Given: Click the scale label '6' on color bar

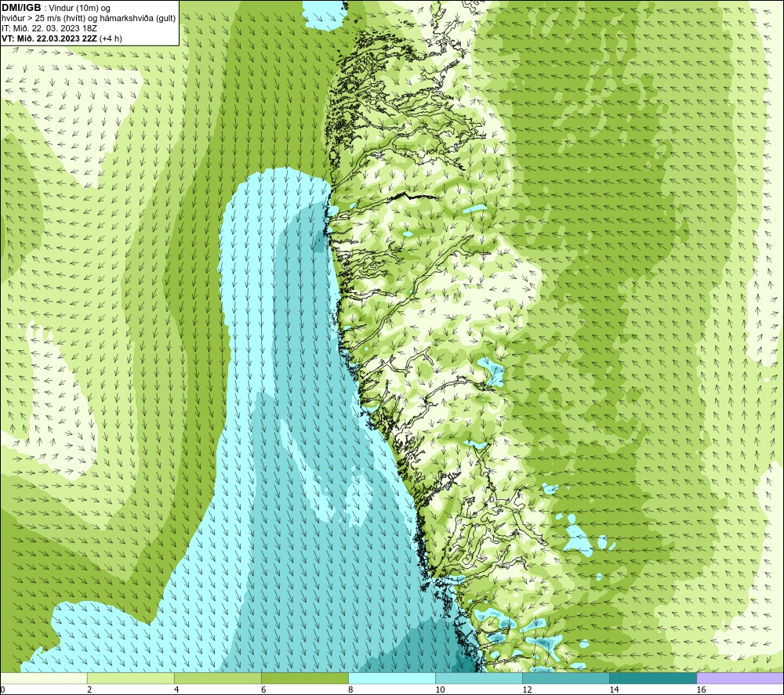Looking at the screenshot, I should click(x=263, y=690).
